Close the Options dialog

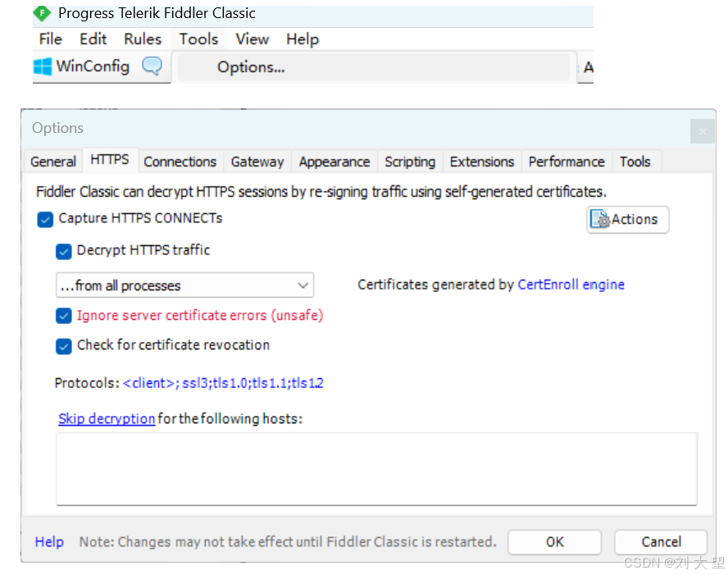click(703, 131)
